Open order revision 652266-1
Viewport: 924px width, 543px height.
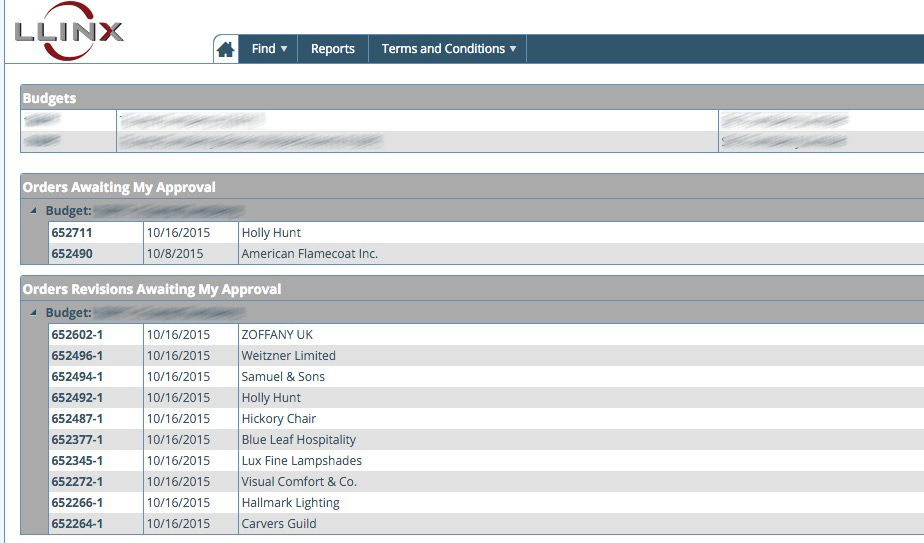tap(77, 503)
